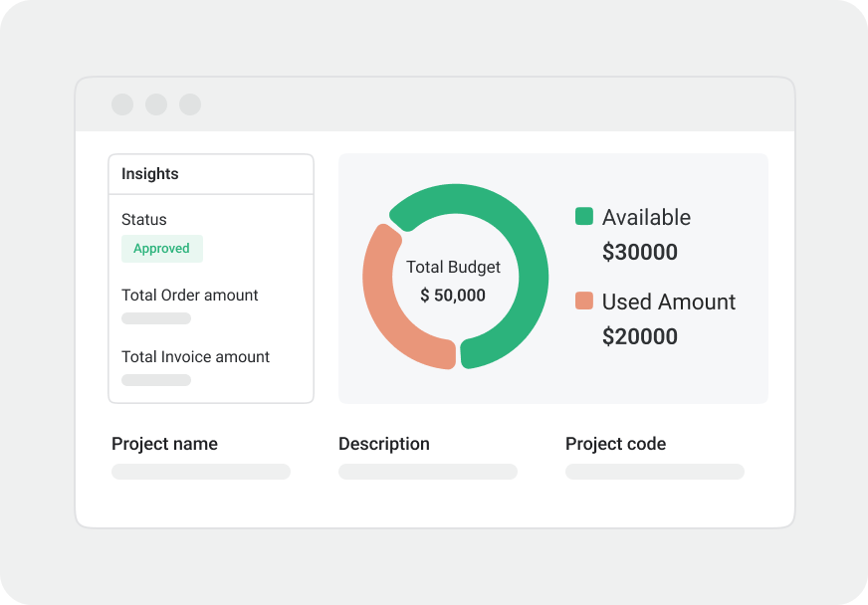Open the Project code field options
Image resolution: width=868 pixels, height=605 pixels.
(654, 471)
